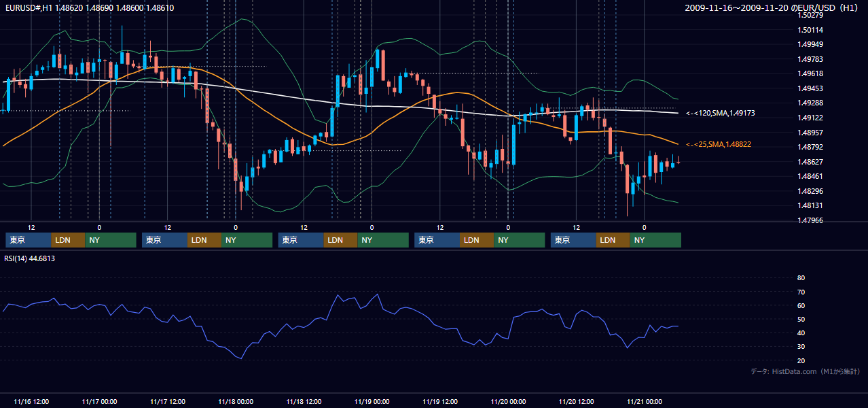The image size is (868, 408).
Task: Select the 25 SMA label reading 1.48822
Action: coord(719,144)
